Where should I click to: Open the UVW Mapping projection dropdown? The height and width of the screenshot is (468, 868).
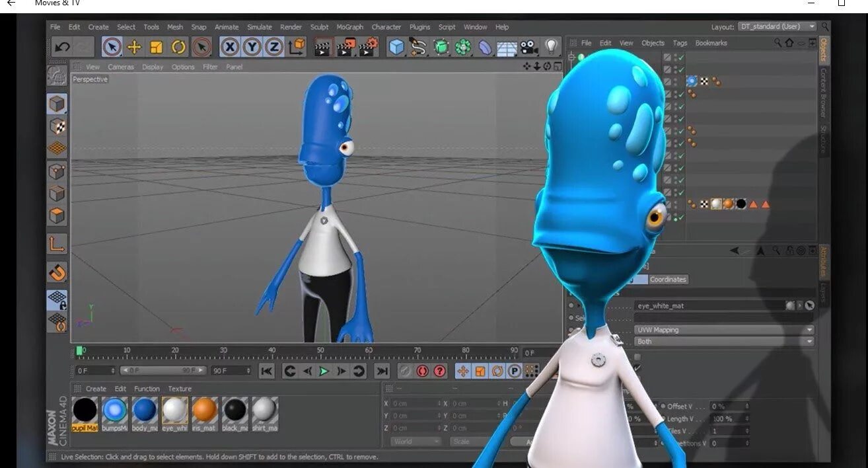[724, 330]
